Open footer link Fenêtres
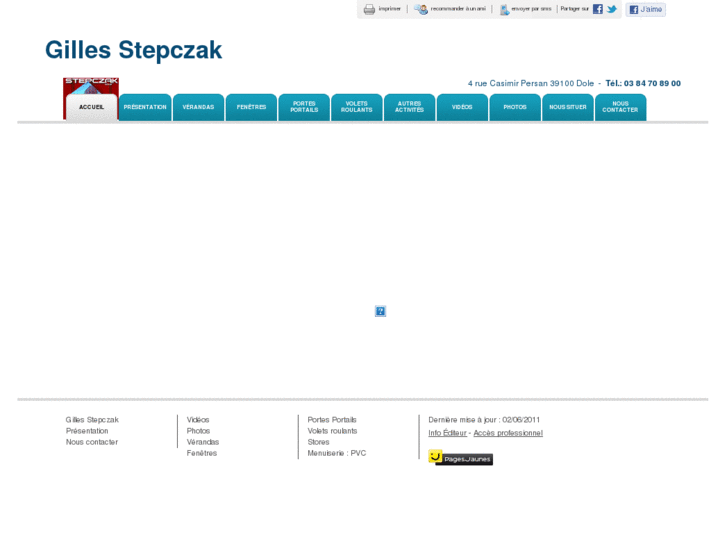This screenshot has height=545, width=727. click(x=202, y=453)
